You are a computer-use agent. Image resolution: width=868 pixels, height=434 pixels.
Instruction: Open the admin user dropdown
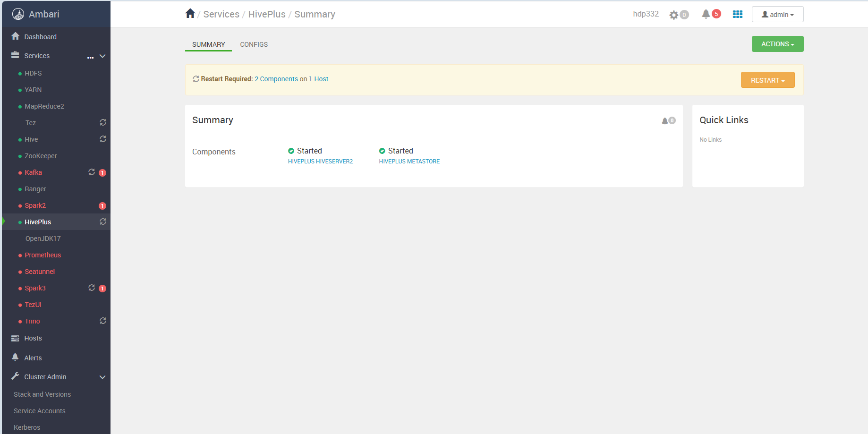pyautogui.click(x=777, y=15)
